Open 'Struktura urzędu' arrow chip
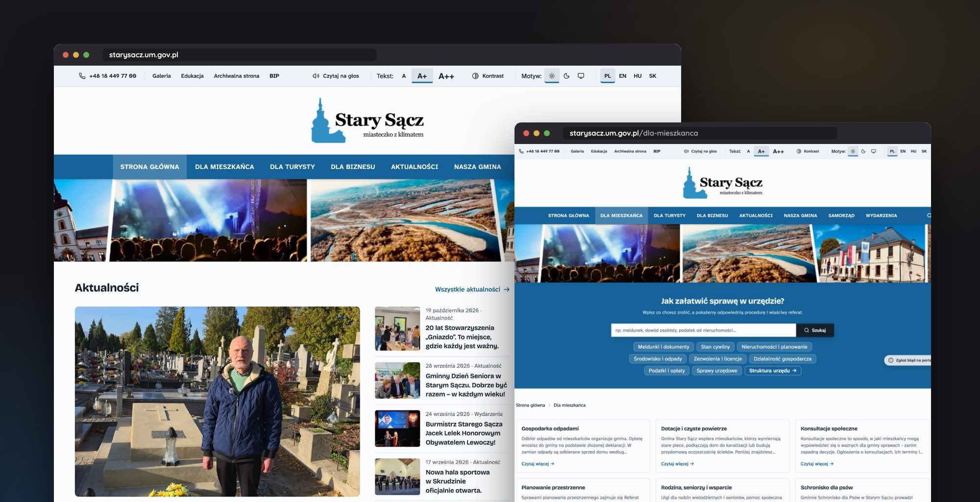This screenshot has height=502, width=980. pyautogui.click(x=773, y=371)
